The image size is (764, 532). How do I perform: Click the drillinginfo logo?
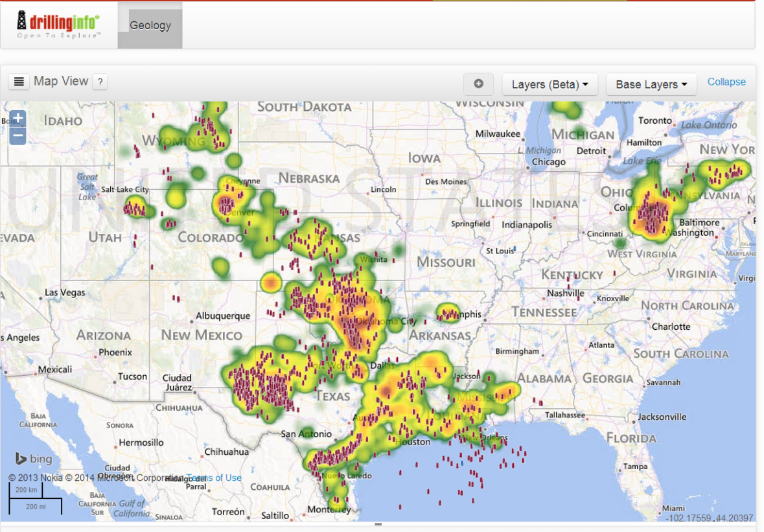click(x=58, y=25)
